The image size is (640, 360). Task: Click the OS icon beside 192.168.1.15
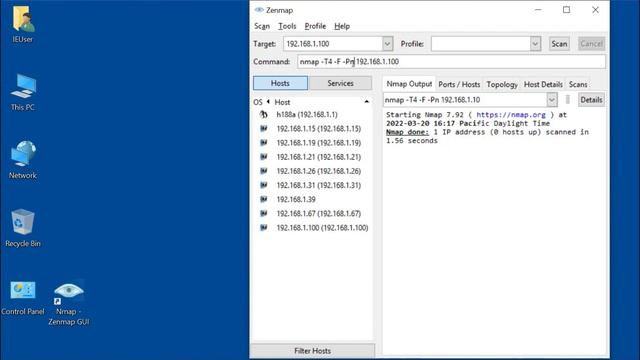pyautogui.click(x=264, y=129)
